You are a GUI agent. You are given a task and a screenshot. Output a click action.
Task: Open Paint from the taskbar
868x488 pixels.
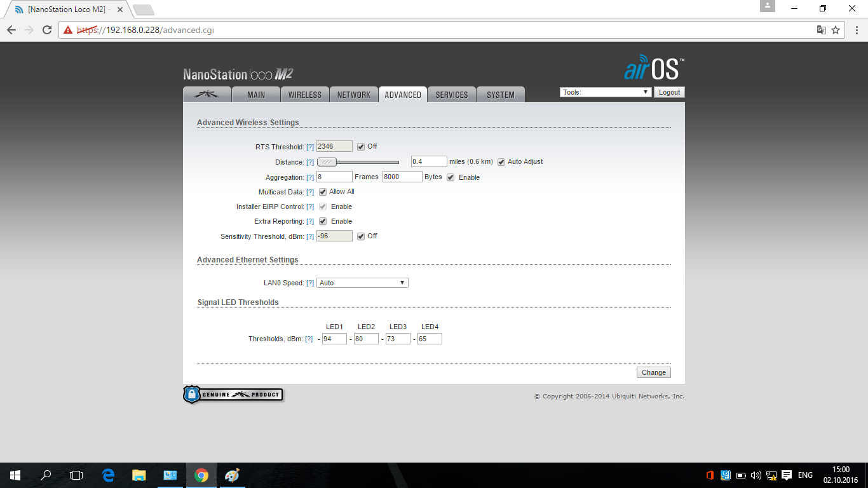(x=233, y=475)
